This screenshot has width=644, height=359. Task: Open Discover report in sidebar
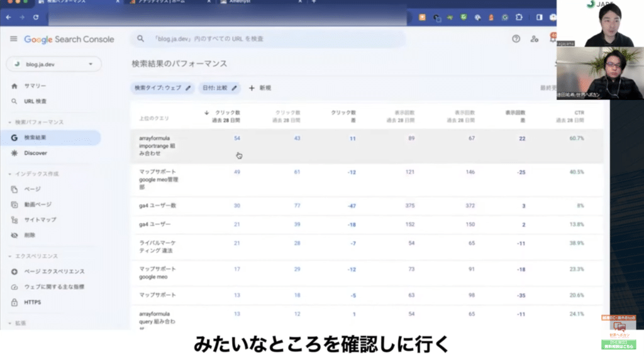(35, 153)
